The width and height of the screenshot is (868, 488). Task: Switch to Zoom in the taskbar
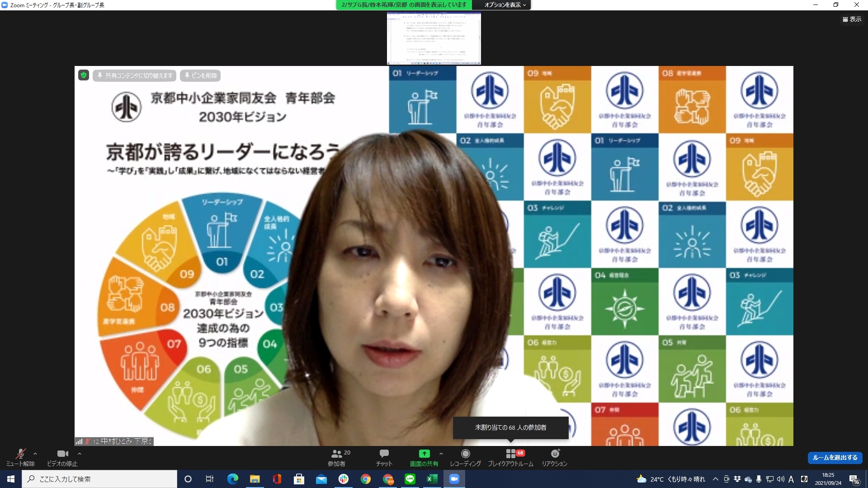point(454,479)
